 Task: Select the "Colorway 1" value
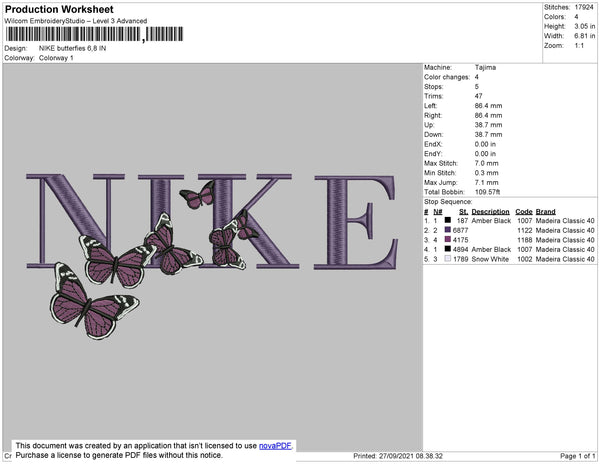(x=56, y=58)
